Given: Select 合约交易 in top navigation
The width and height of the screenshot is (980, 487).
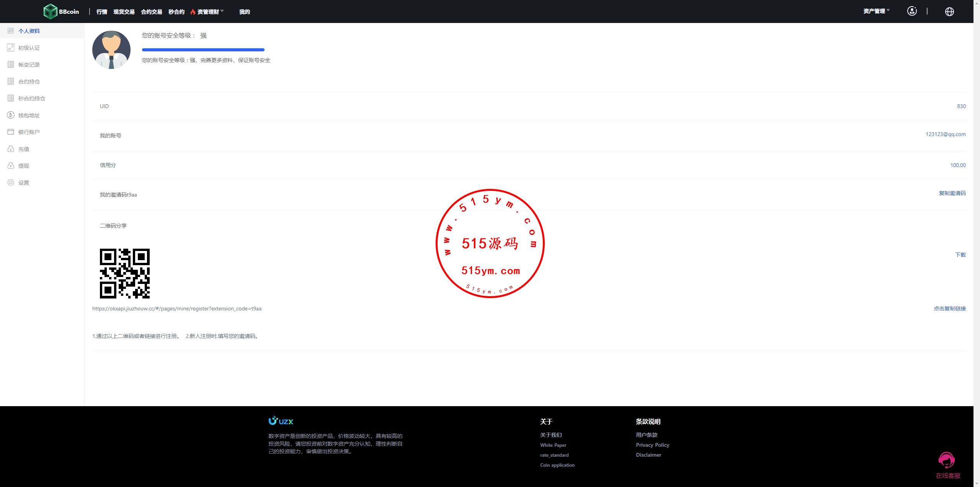Looking at the screenshot, I should pyautogui.click(x=151, y=12).
